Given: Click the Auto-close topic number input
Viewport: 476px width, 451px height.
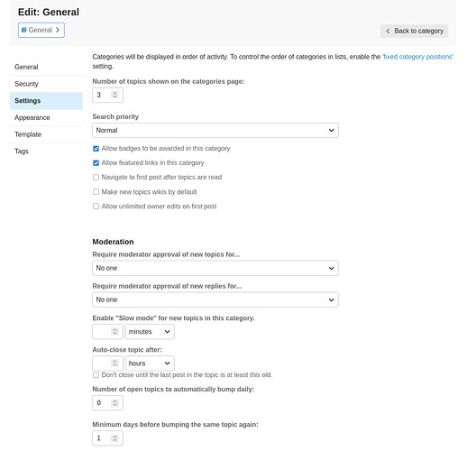Looking at the screenshot, I should (107, 364).
